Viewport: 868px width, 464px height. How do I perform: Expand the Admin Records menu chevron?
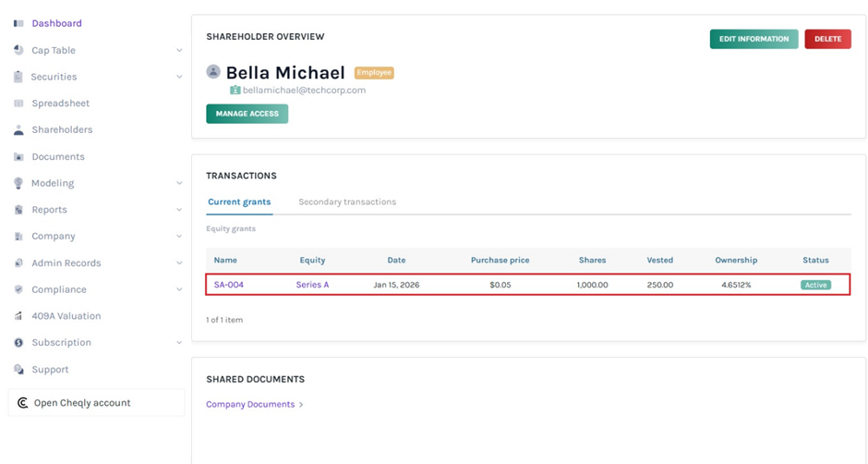click(179, 263)
